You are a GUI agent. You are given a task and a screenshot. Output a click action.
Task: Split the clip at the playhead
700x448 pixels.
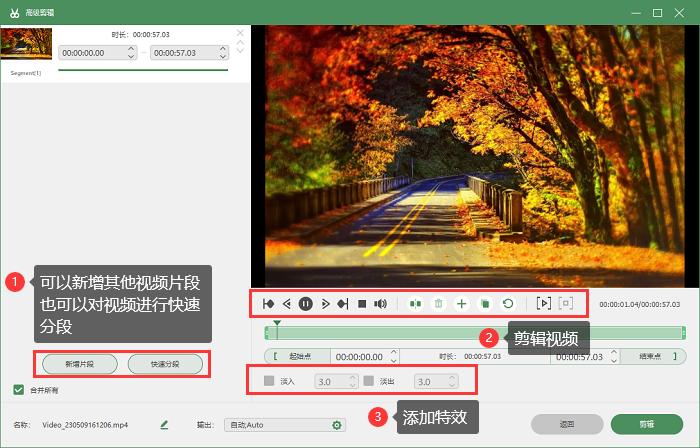[x=415, y=304]
